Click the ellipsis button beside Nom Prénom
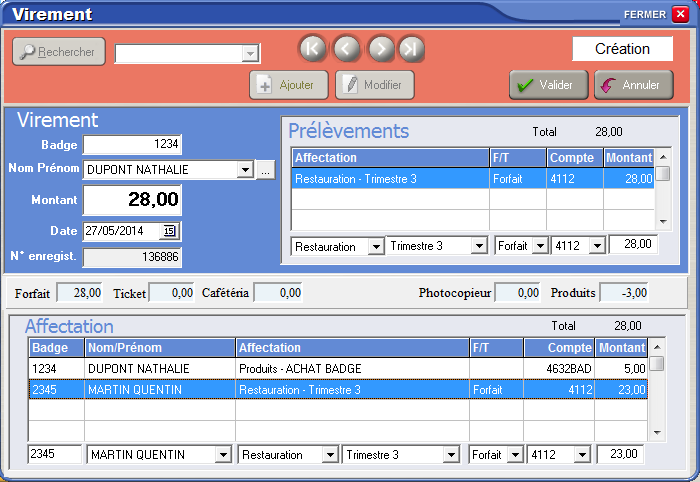This screenshot has width=700, height=482. tap(265, 170)
